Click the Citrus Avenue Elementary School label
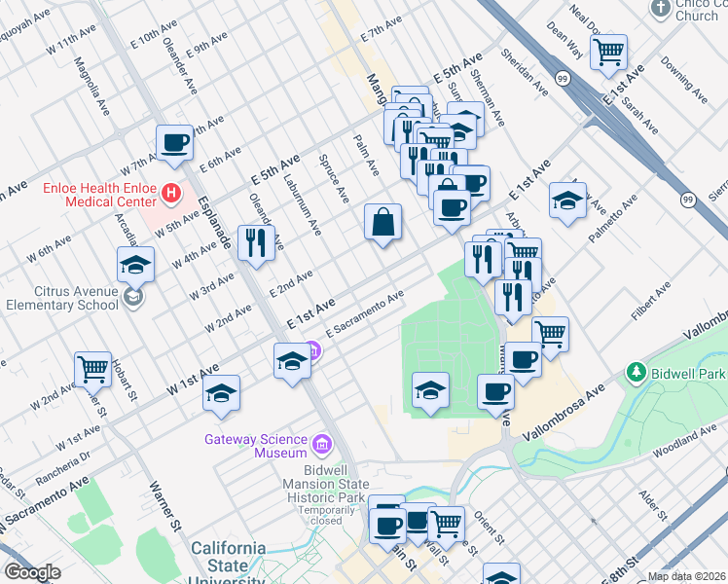 click(62, 298)
